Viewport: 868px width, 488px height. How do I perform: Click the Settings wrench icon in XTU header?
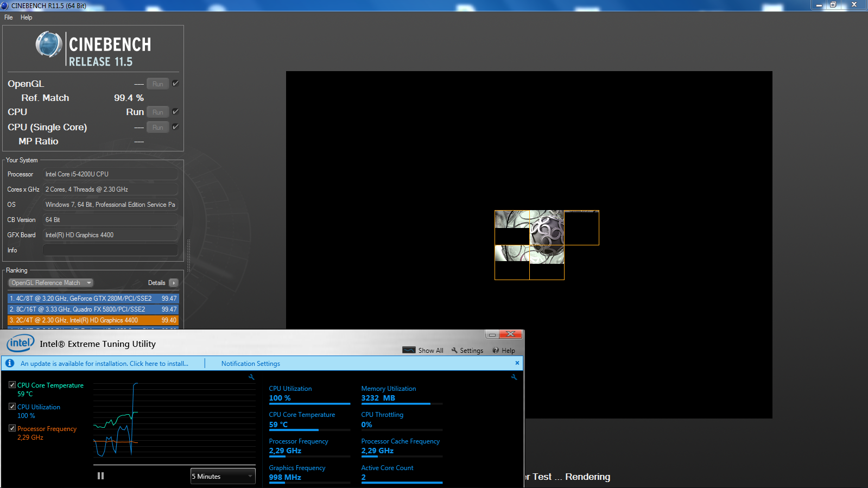pos(454,350)
